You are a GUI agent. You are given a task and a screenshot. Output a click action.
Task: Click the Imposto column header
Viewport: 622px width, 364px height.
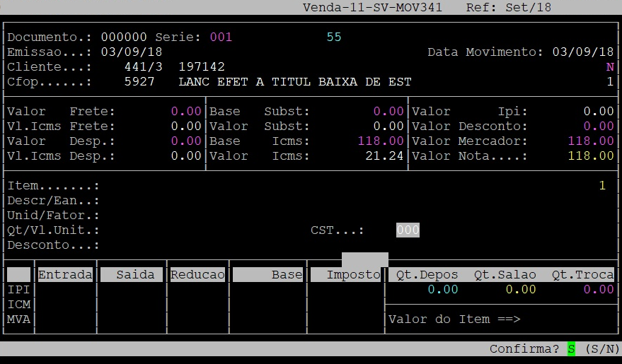[x=347, y=275]
